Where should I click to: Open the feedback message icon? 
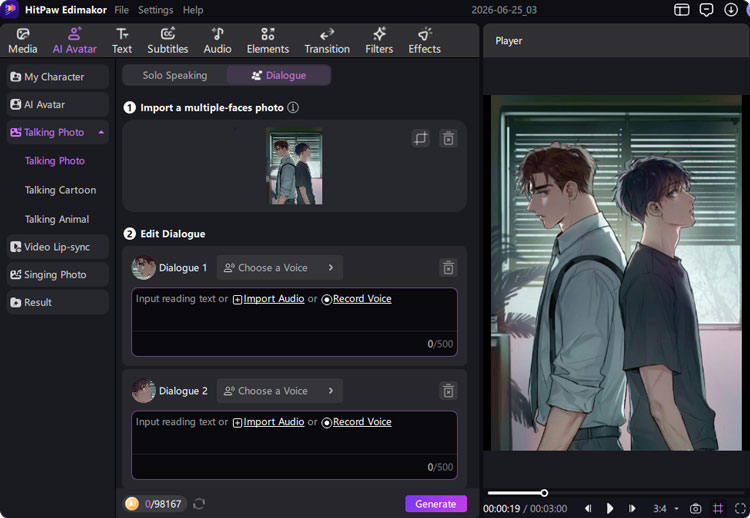click(706, 10)
